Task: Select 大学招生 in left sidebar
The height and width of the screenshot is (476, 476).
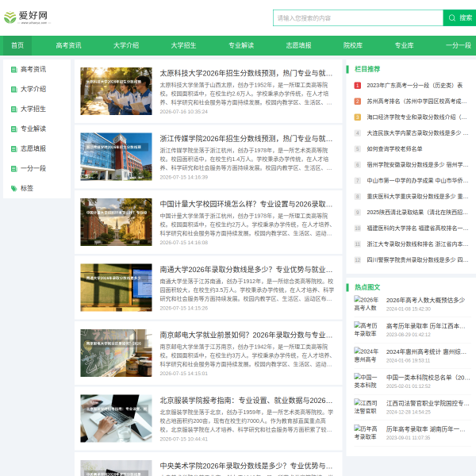Action: (33, 109)
